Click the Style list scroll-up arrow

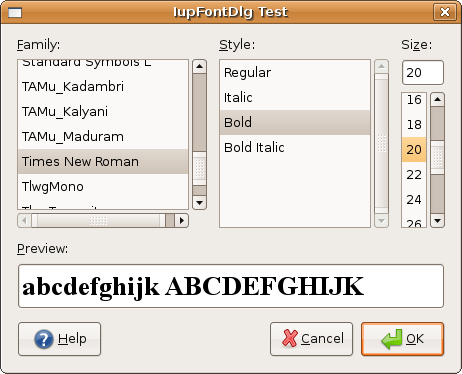[381, 66]
